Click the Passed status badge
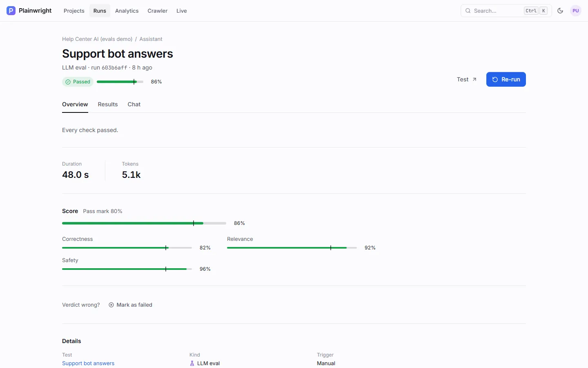 [78, 82]
